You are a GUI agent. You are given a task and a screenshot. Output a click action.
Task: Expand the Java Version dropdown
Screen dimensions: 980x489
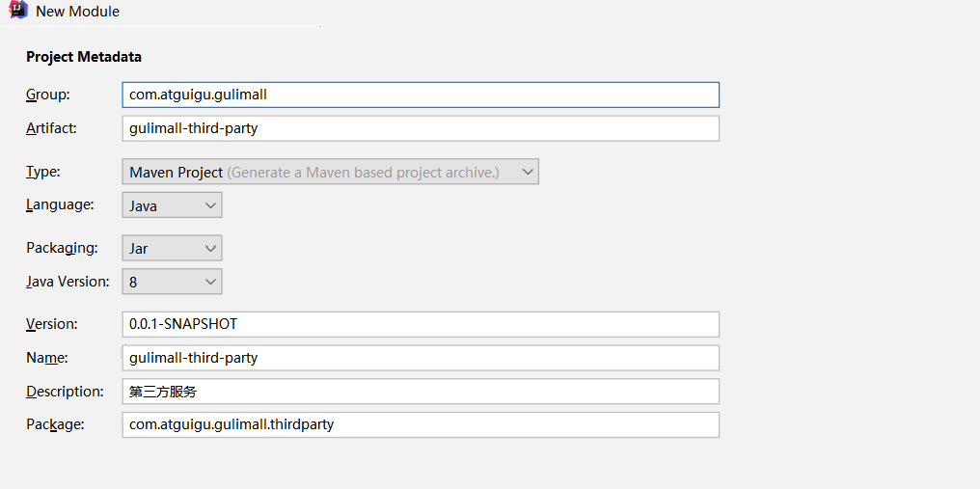[x=172, y=282]
